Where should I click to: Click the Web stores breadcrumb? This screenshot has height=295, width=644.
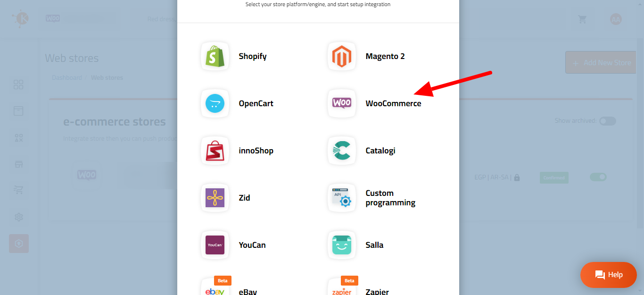107,77
